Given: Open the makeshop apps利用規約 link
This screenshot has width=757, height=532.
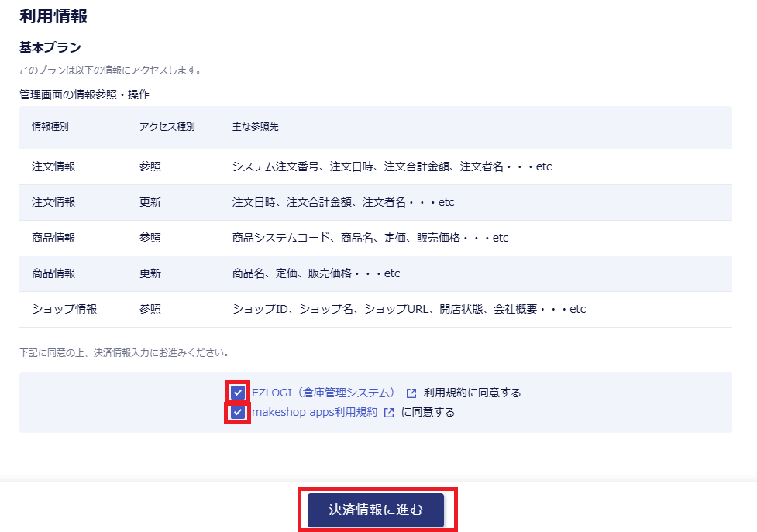Looking at the screenshot, I should tap(315, 412).
